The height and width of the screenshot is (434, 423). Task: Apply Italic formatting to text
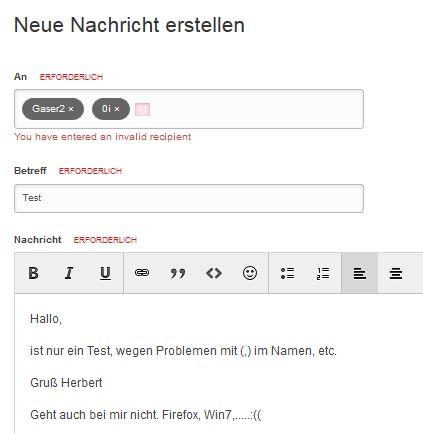point(69,273)
